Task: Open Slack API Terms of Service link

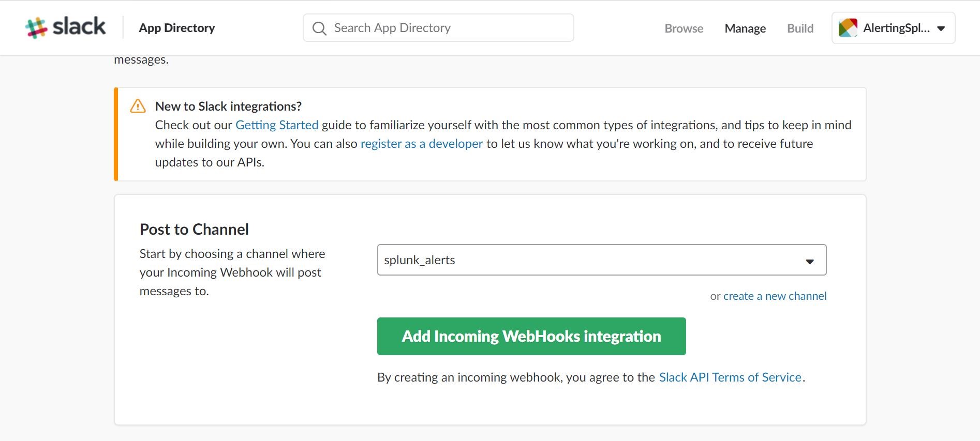Action: pos(730,377)
